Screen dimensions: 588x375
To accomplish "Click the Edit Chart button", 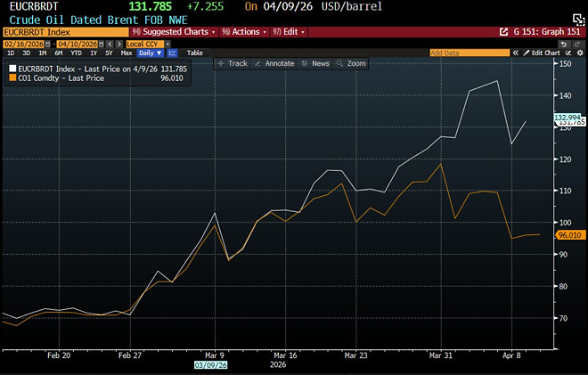I will pos(544,53).
